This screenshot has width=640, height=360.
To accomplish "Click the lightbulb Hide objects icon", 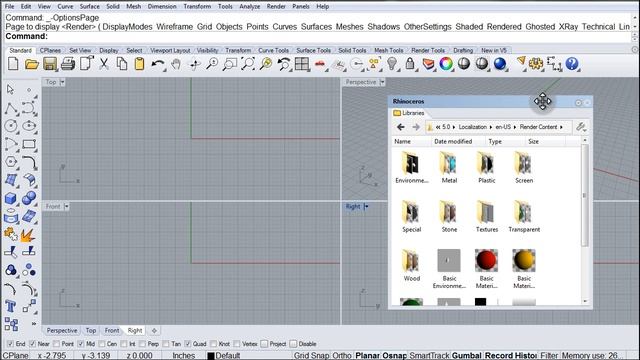I will click(x=392, y=64).
